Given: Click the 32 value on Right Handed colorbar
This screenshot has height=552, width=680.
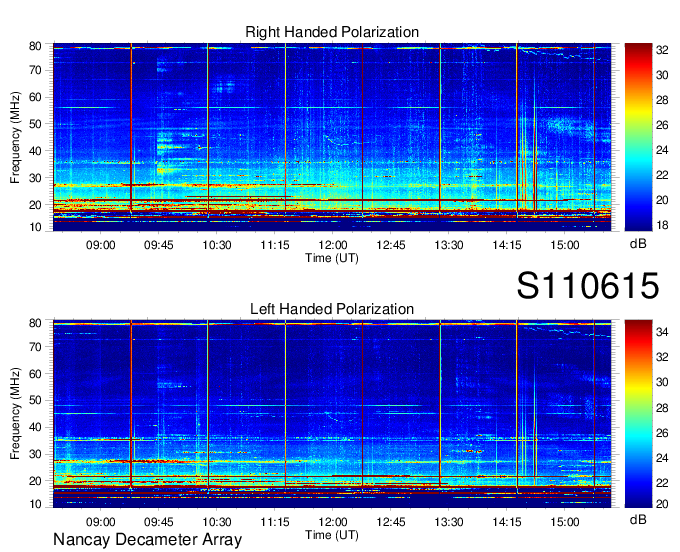Looking at the screenshot, I should coord(662,50).
